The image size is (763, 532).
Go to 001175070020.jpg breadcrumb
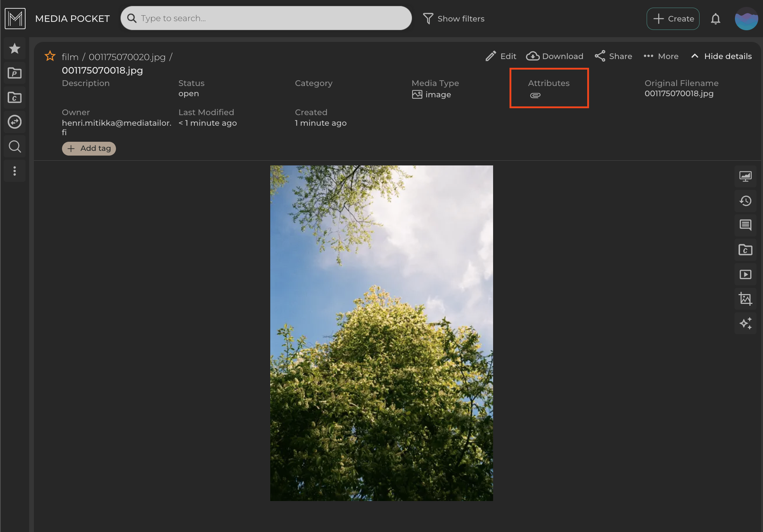[x=127, y=57]
